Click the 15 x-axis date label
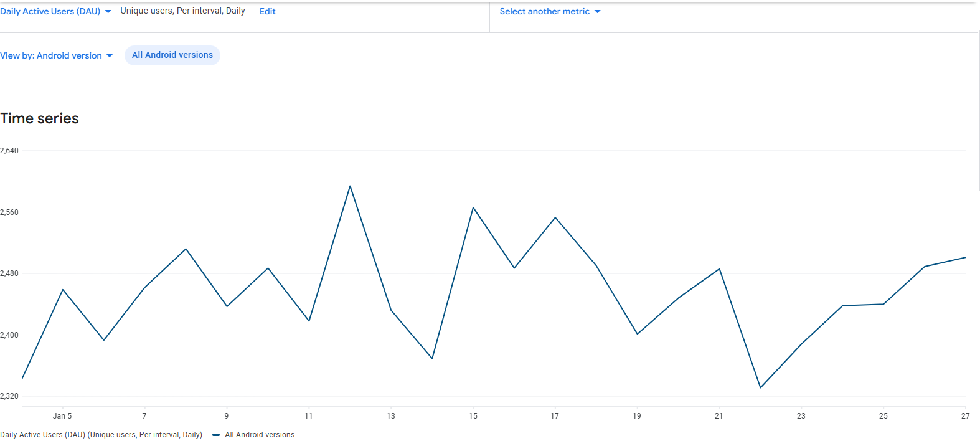 coord(473,416)
